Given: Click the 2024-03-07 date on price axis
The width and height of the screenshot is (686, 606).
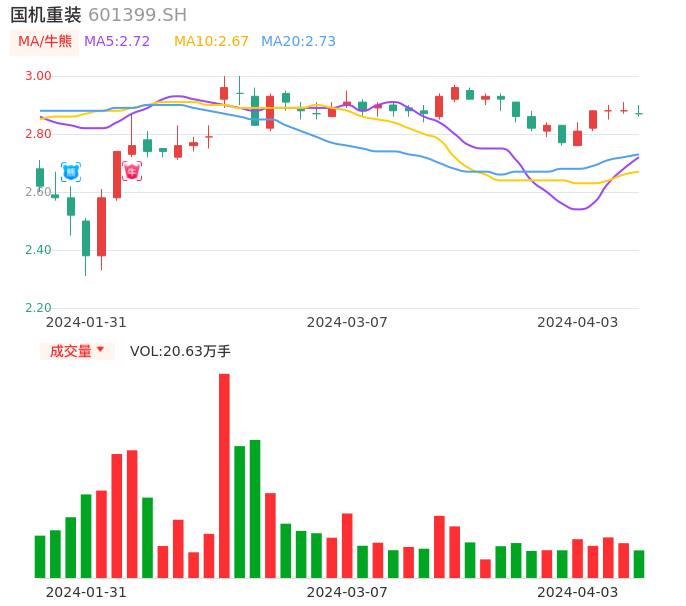Looking at the screenshot, I should (x=347, y=322).
